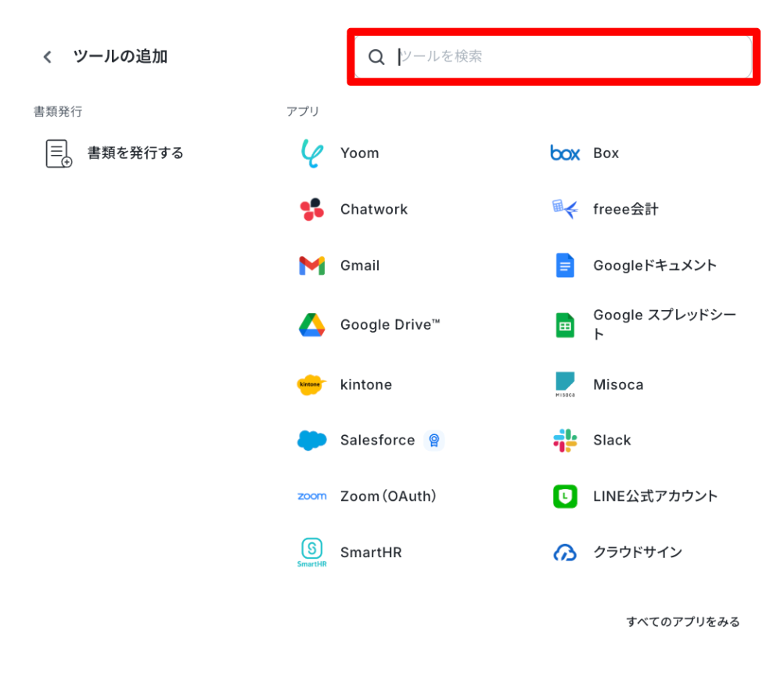
Task: Select the Zoom(OAuth) app name
Action: 389,496
